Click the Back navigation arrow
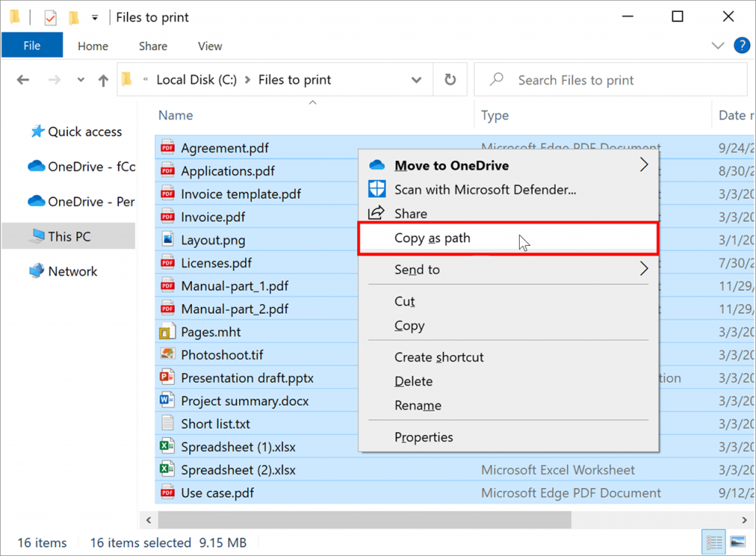Screen dimensions: 756x556 coord(23,80)
